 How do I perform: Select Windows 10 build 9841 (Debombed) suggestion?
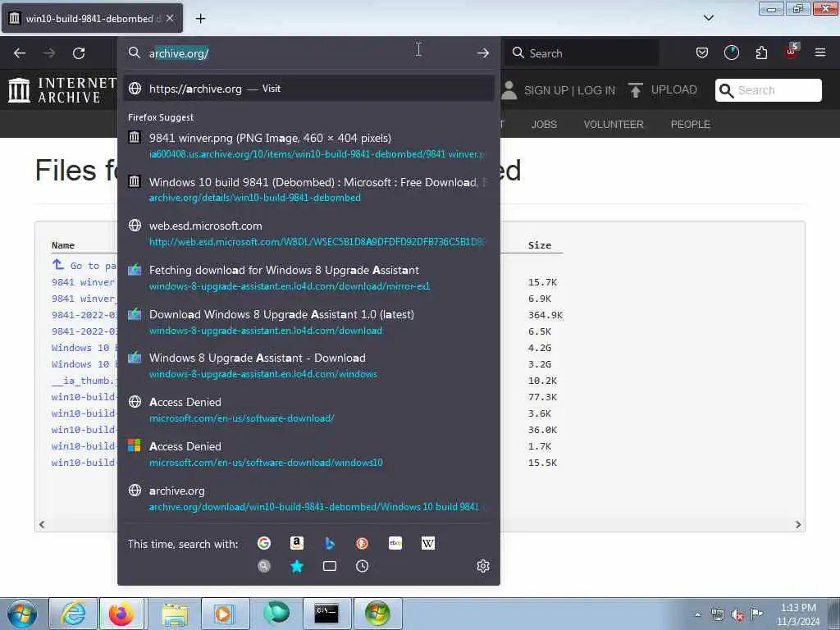[x=308, y=189]
